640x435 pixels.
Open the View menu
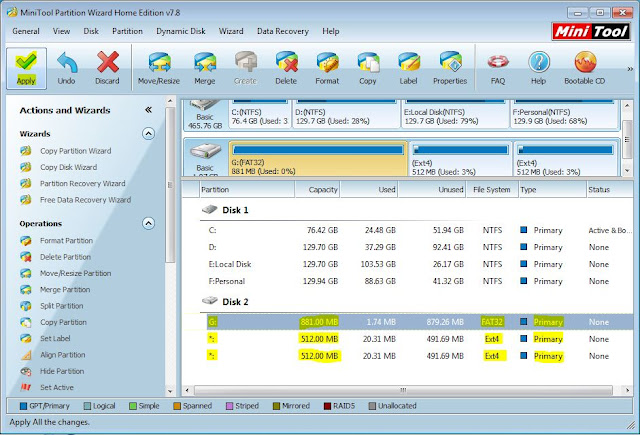pyautogui.click(x=61, y=31)
